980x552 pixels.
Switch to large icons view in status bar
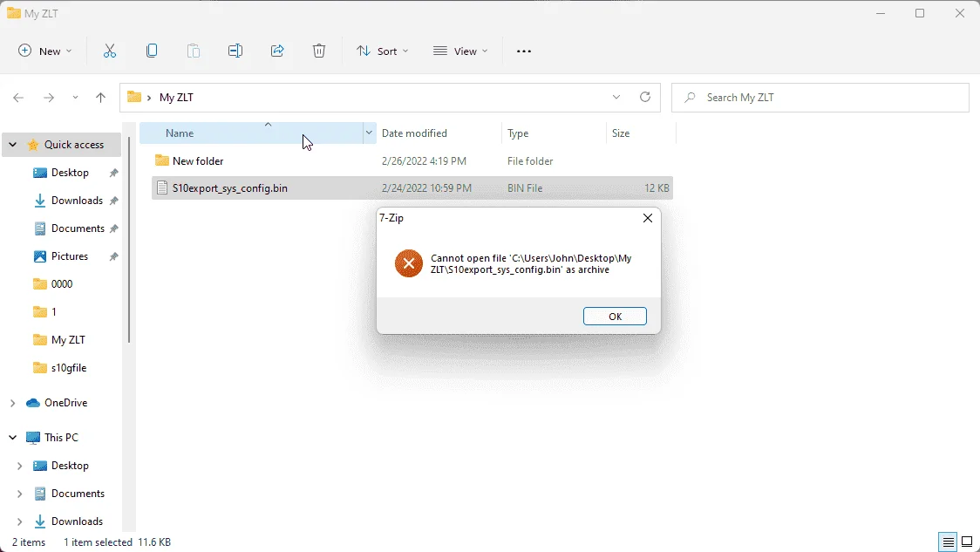967,542
